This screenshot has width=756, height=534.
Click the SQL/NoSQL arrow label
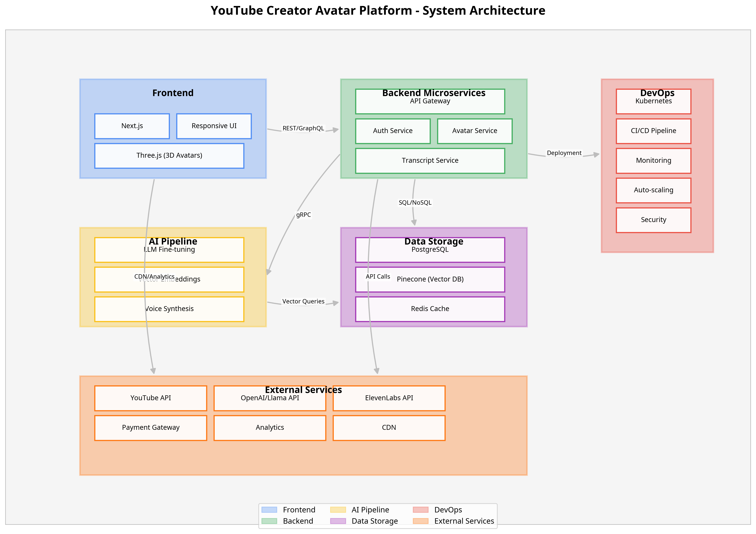[x=415, y=203]
